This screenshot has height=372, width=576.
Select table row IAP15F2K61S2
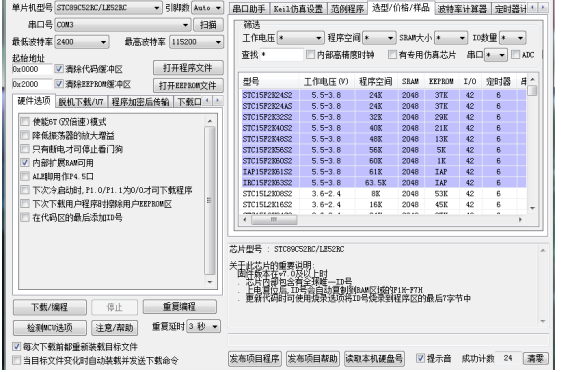[384, 172]
